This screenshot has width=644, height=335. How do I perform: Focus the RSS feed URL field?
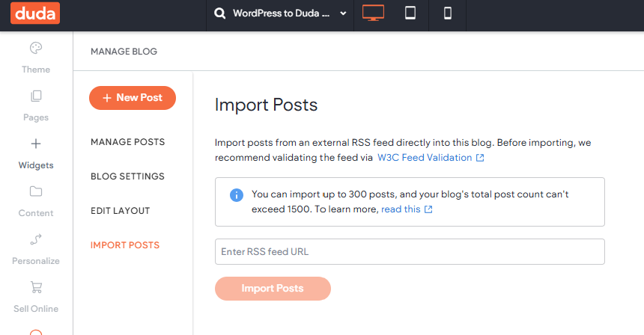[410, 252]
